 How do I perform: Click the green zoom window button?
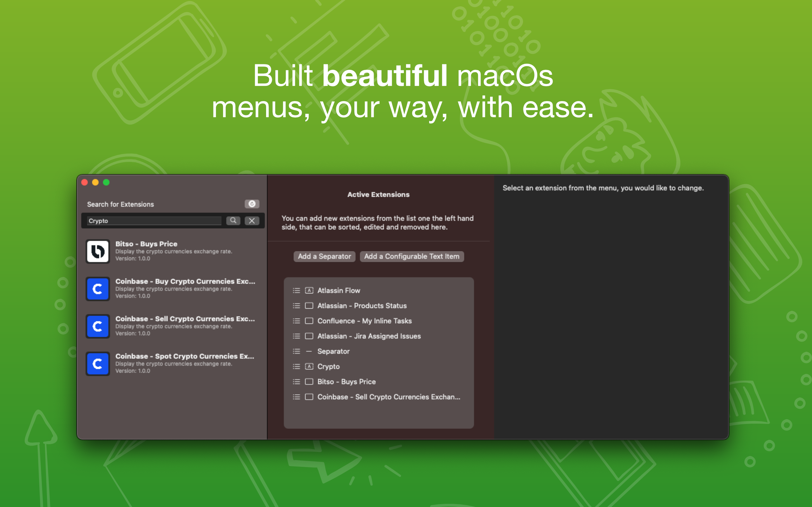point(106,183)
